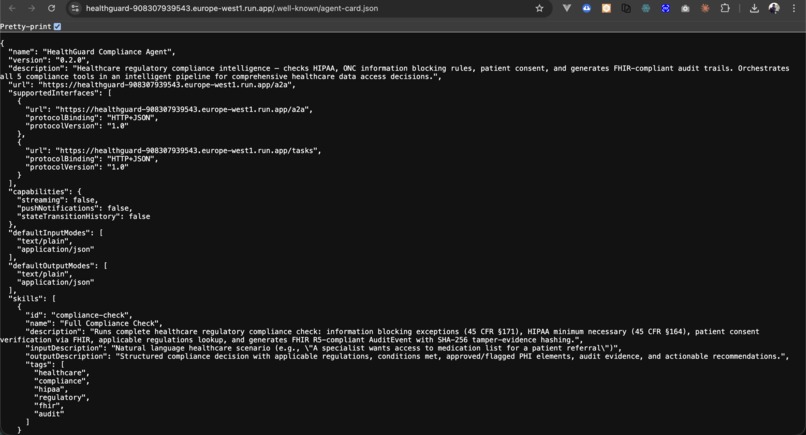The image size is (806, 435).
Task: Select the "compliance" tag entry
Action: [62, 381]
